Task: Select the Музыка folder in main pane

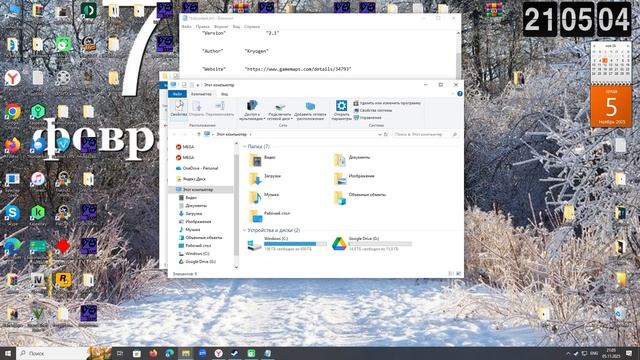Action: tap(264, 197)
